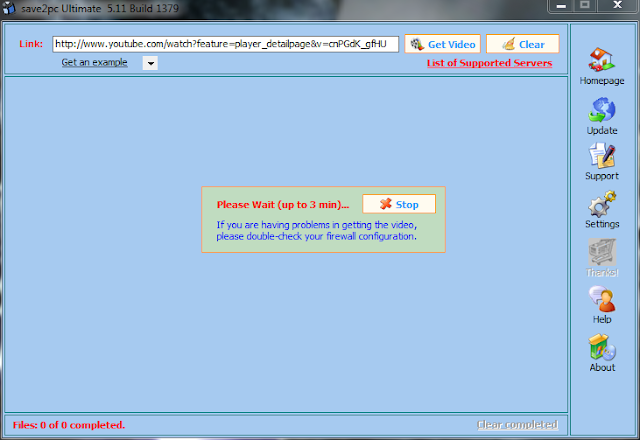Image resolution: width=640 pixels, height=440 pixels.
Task: Click the Get an example link
Action: (94, 62)
